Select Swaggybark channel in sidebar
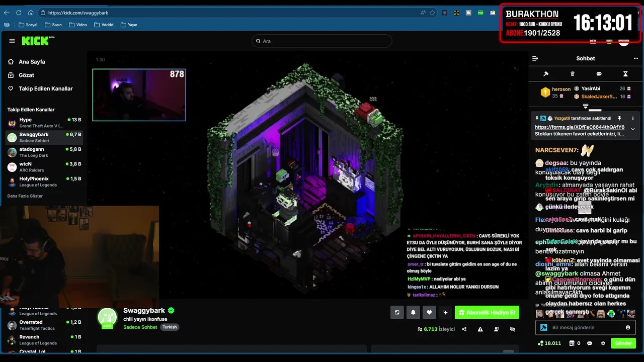 click(x=44, y=137)
